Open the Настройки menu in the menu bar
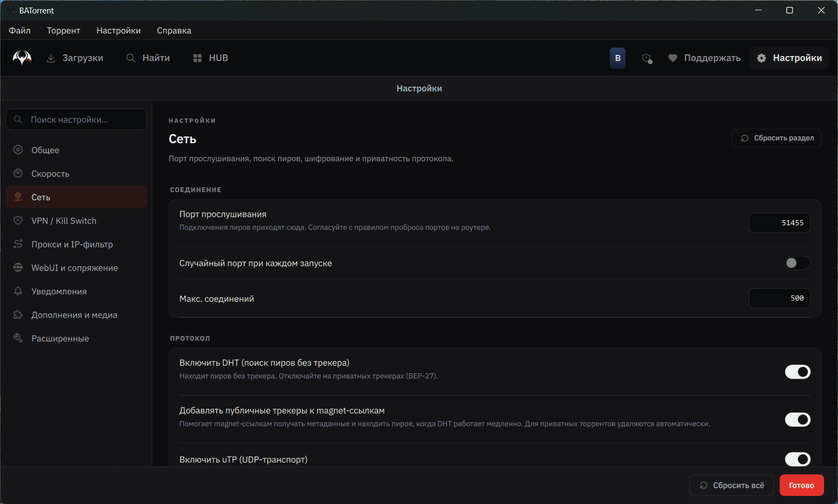The height and width of the screenshot is (504, 838). [x=118, y=31]
